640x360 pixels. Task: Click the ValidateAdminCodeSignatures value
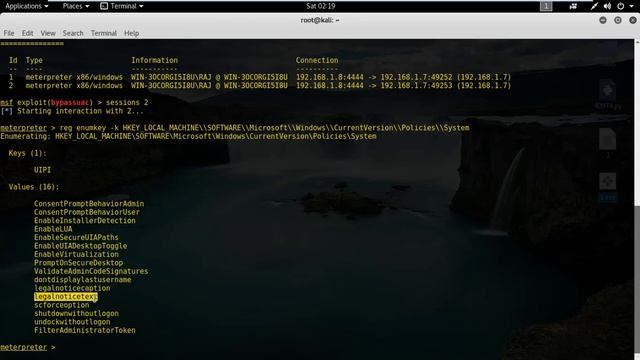click(91, 271)
